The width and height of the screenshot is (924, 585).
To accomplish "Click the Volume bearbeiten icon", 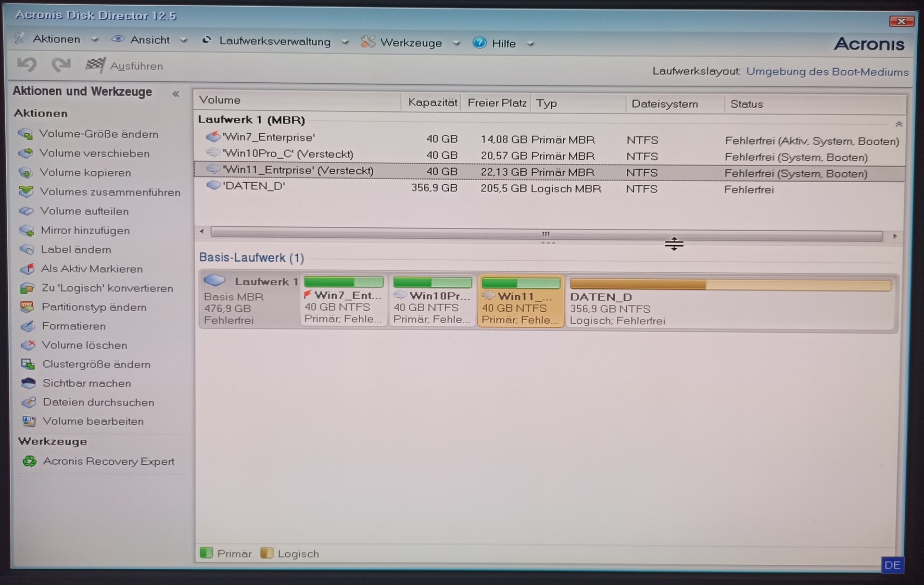I will coord(29,421).
